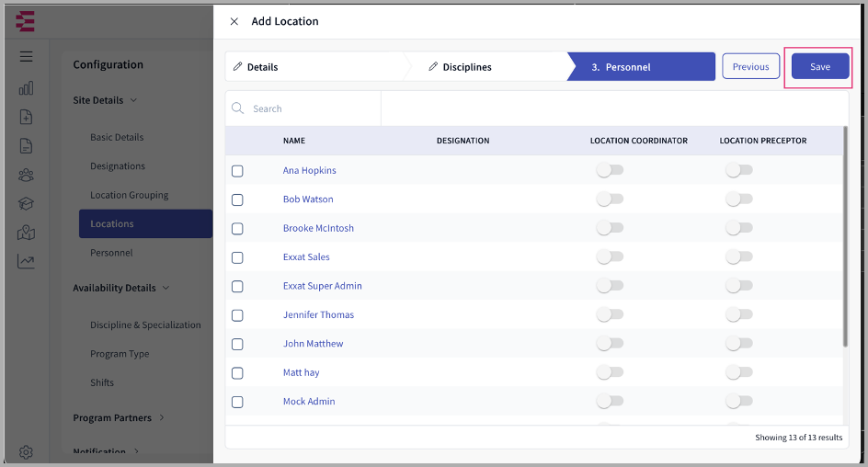Enable Location Coordinator for Bob Watson
This screenshot has width=868, height=467.
610,199
